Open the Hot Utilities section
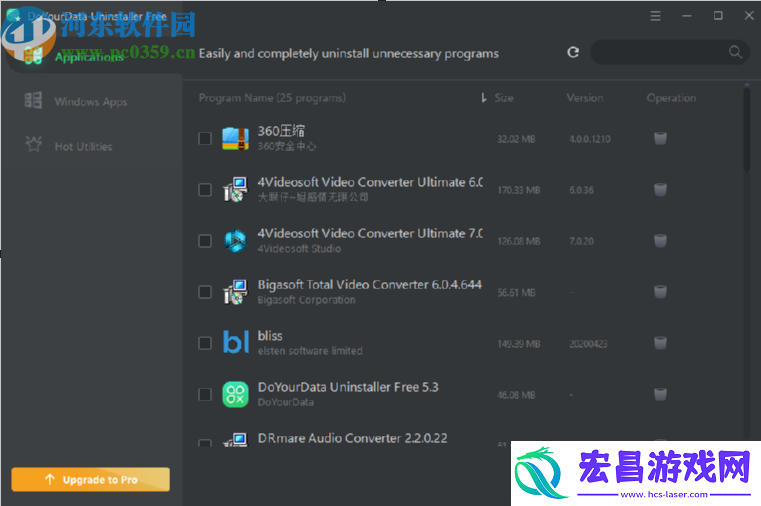The image size is (761, 506). [x=83, y=146]
